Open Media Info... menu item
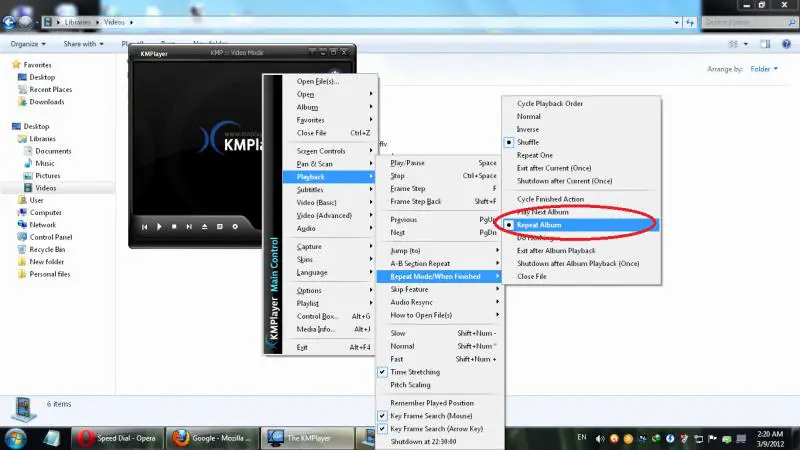 (330, 329)
